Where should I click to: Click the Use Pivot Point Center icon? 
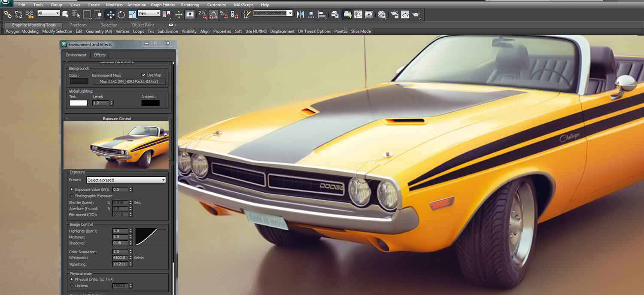[167, 14]
